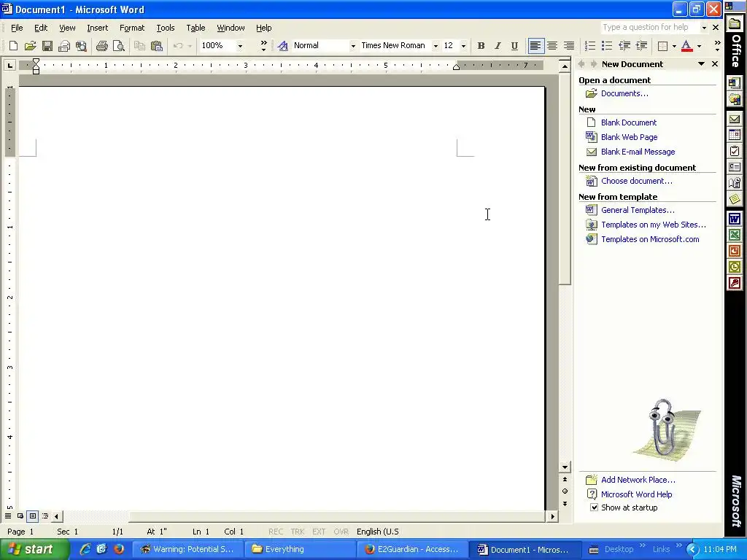The image size is (747, 560).
Task: Open the Tools menu
Action: (166, 28)
